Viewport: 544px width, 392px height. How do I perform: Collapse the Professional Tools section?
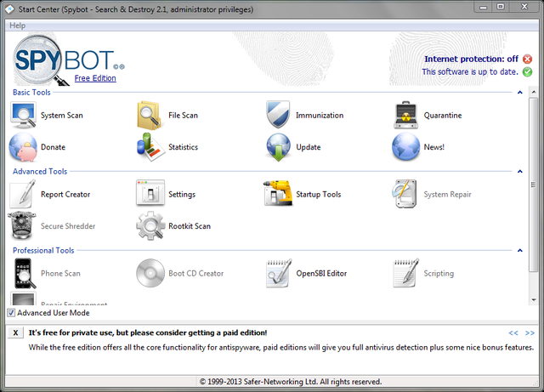[x=519, y=250]
